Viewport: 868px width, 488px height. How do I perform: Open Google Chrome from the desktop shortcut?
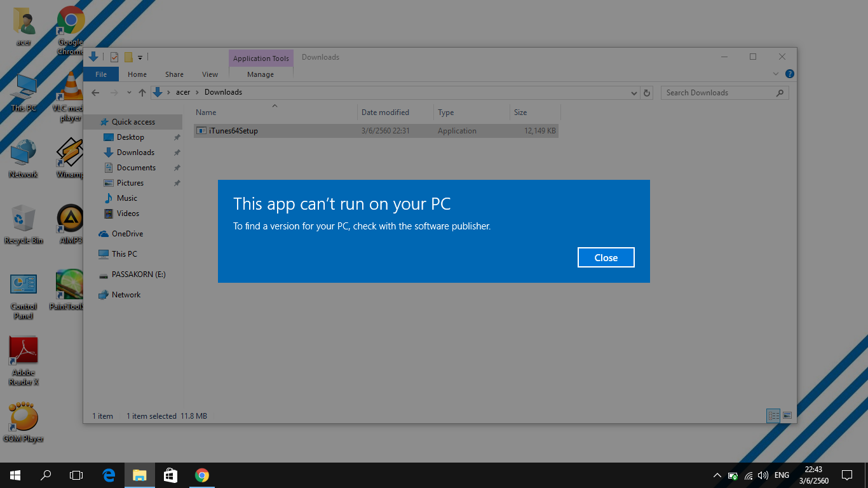(71, 30)
